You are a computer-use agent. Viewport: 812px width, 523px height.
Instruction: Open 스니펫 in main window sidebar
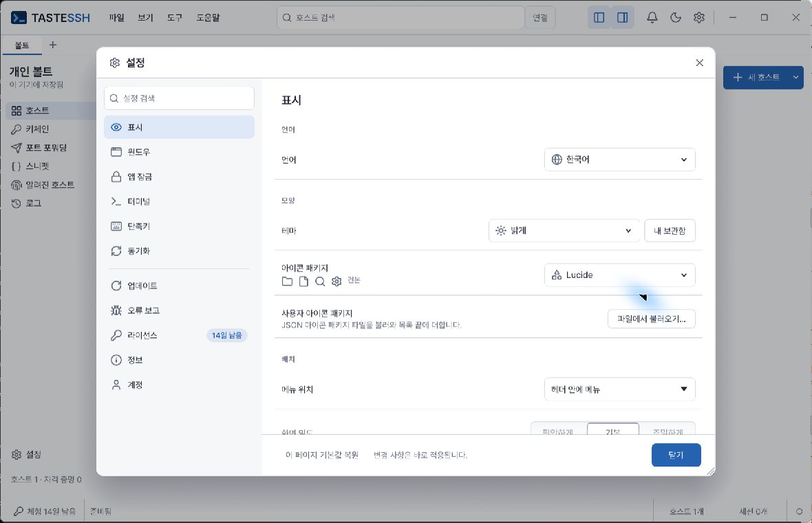point(50,167)
